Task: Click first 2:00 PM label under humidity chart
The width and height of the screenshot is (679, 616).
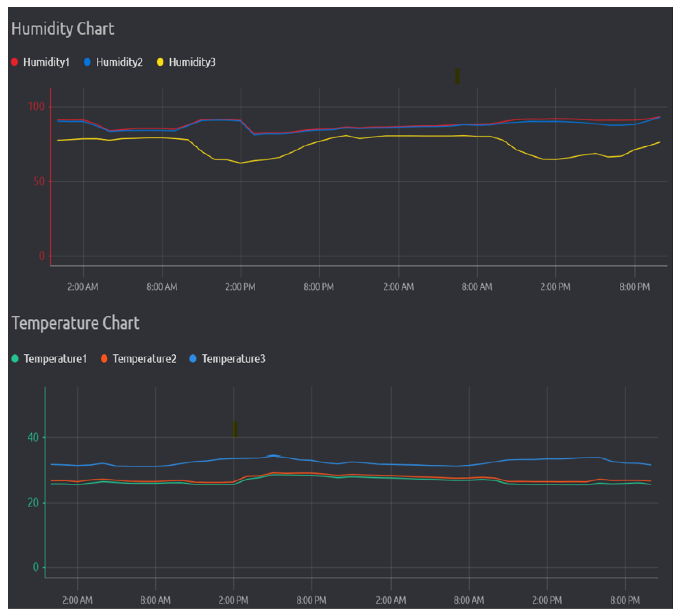Action: [x=240, y=287]
